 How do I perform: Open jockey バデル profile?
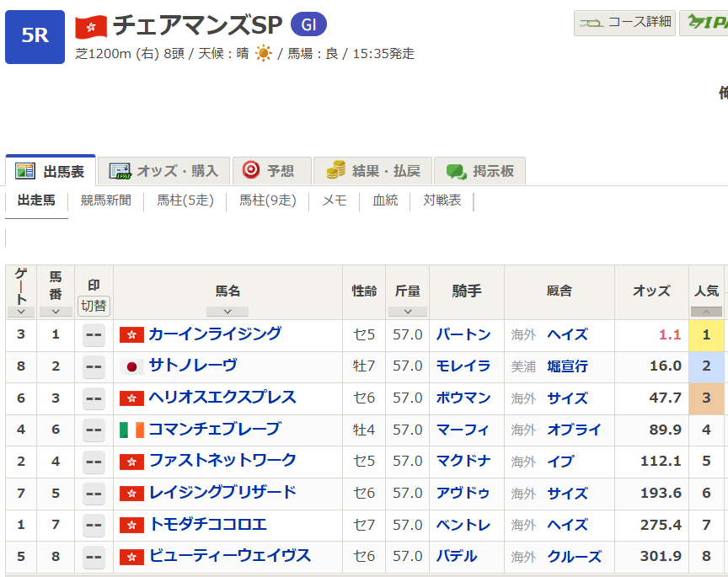point(457,557)
